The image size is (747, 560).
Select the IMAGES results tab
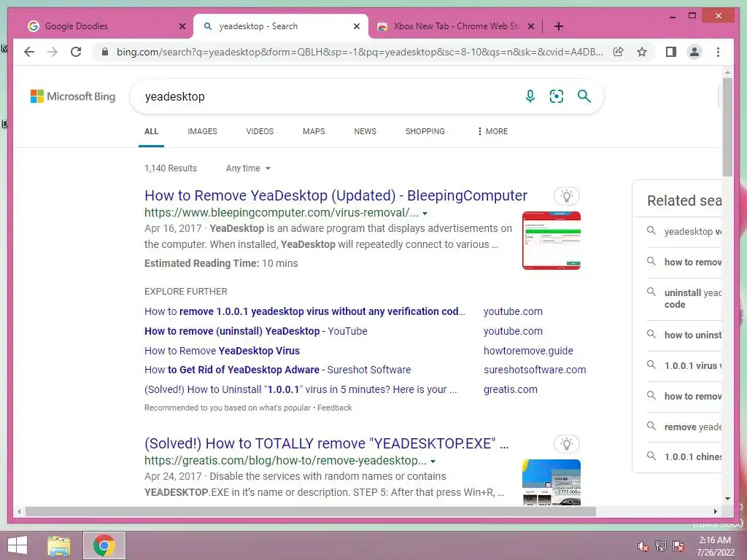(202, 131)
